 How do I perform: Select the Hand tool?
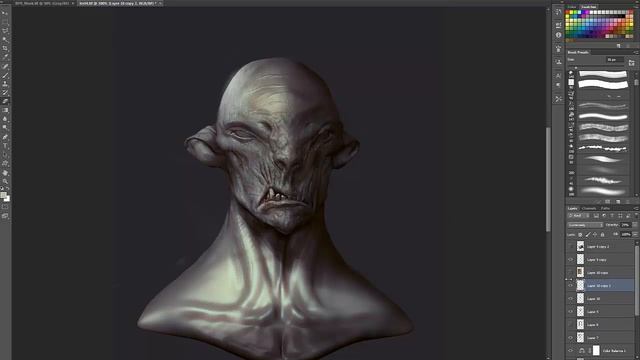5,173
